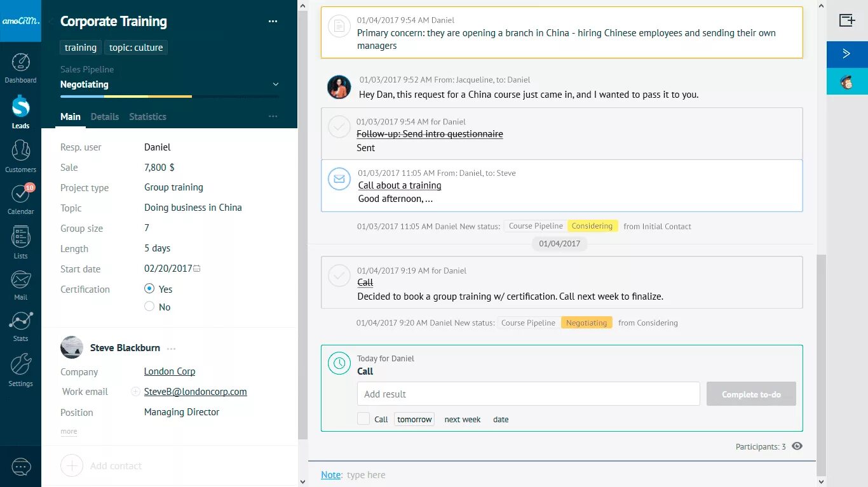
Task: Select the Yes certification radio button
Action: pyautogui.click(x=149, y=288)
